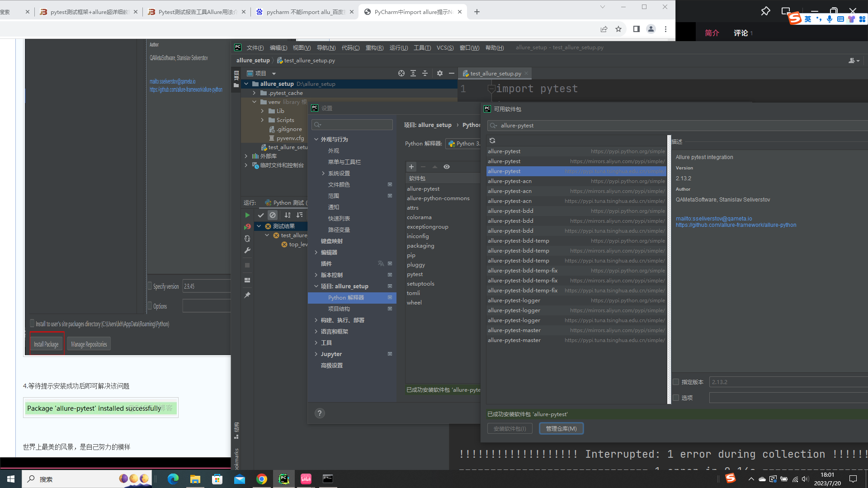Click the select opened file target icon
The height and width of the screenshot is (488, 868).
coord(401,73)
